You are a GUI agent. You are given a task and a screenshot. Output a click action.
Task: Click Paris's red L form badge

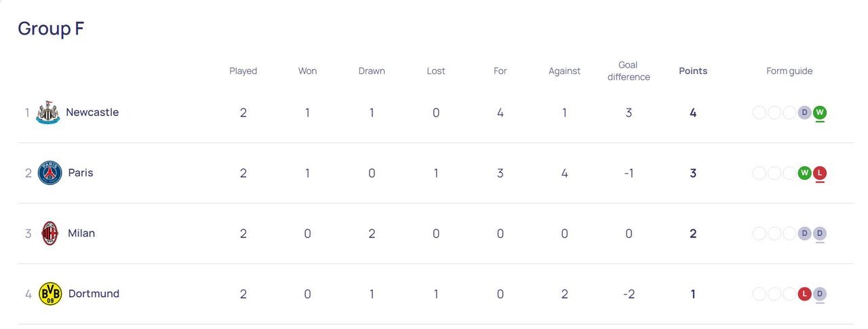[x=820, y=173]
